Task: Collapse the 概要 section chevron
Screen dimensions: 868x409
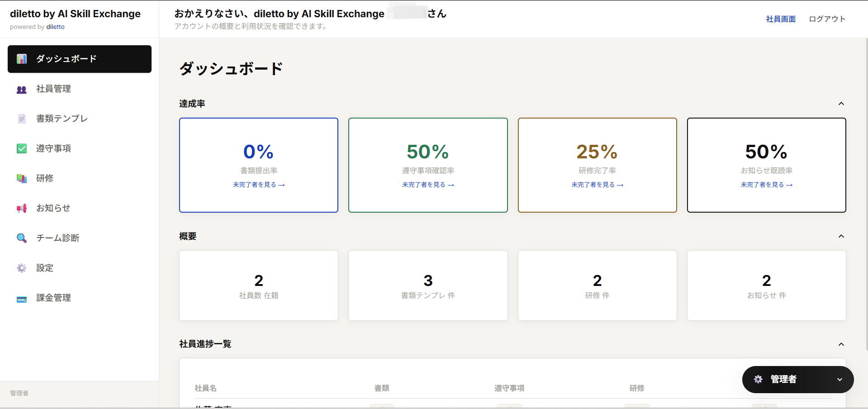Action: coord(841,236)
